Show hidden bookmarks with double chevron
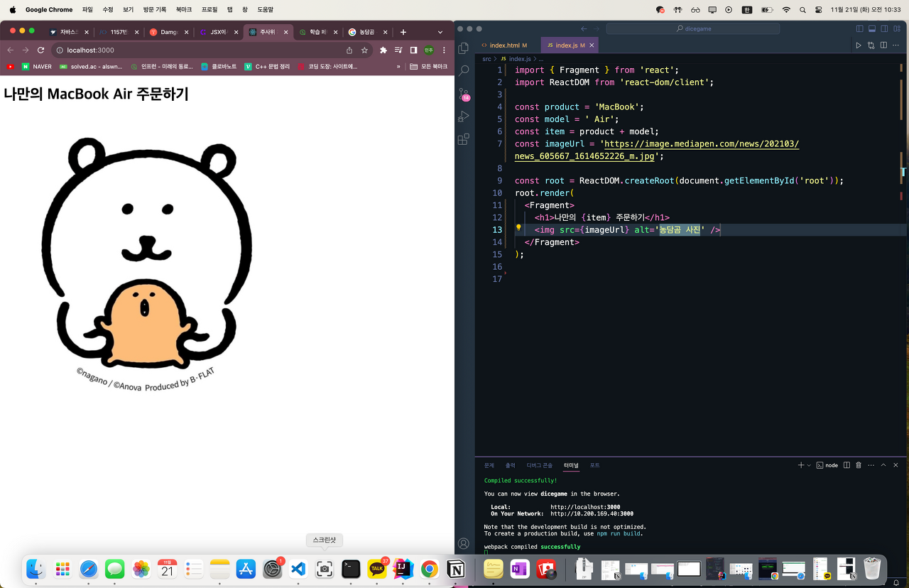This screenshot has height=588, width=909. (x=398, y=66)
